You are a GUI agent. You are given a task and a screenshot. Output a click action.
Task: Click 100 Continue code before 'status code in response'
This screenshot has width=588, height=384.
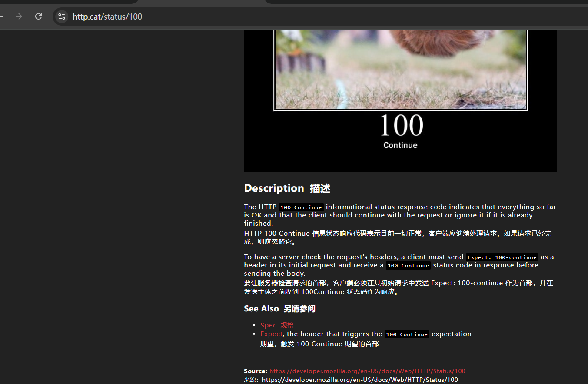pos(408,266)
